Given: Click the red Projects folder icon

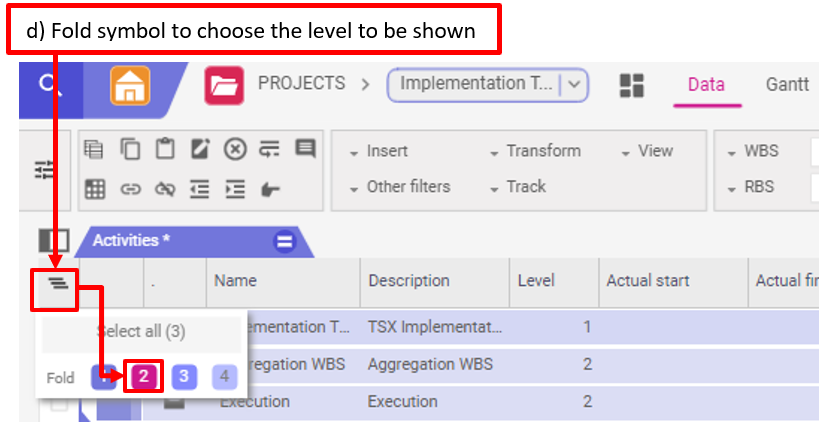Looking at the screenshot, I should [x=224, y=85].
